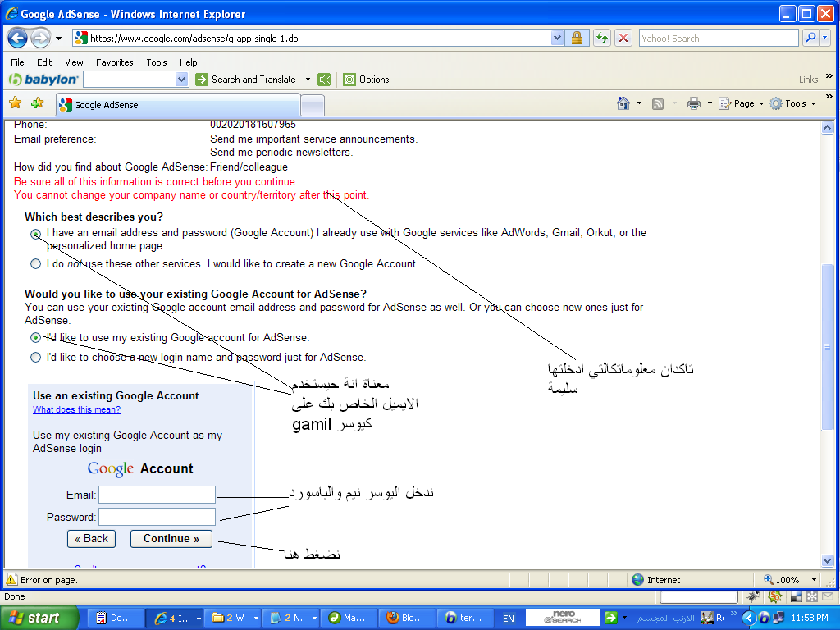Click the Stop loading red X icon
Image resolution: width=840 pixels, height=630 pixels.
click(623, 38)
